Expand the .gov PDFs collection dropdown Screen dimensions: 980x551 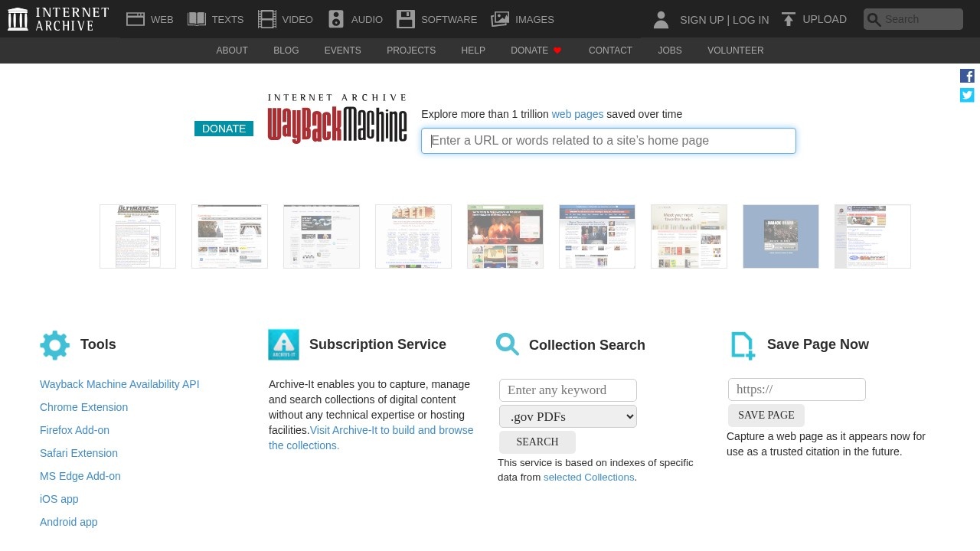pos(567,416)
